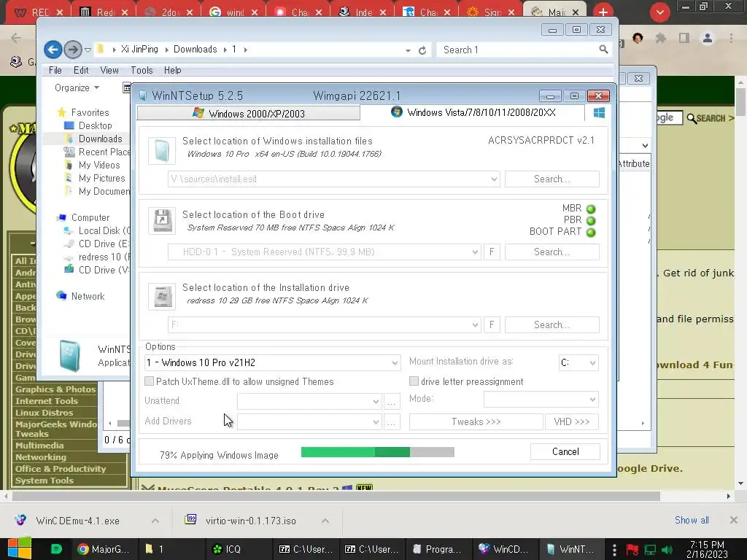747x560 pixels.
Task: Click the MBR green status light
Action: pos(591,209)
